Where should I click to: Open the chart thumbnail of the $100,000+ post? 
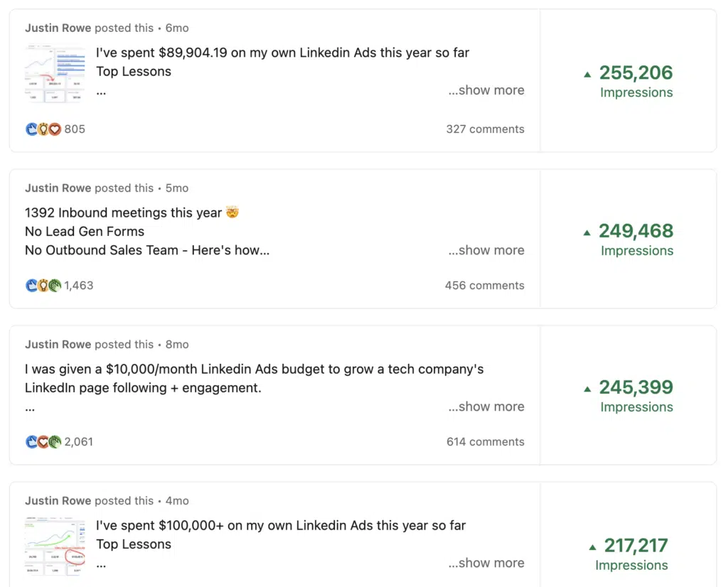click(55, 546)
